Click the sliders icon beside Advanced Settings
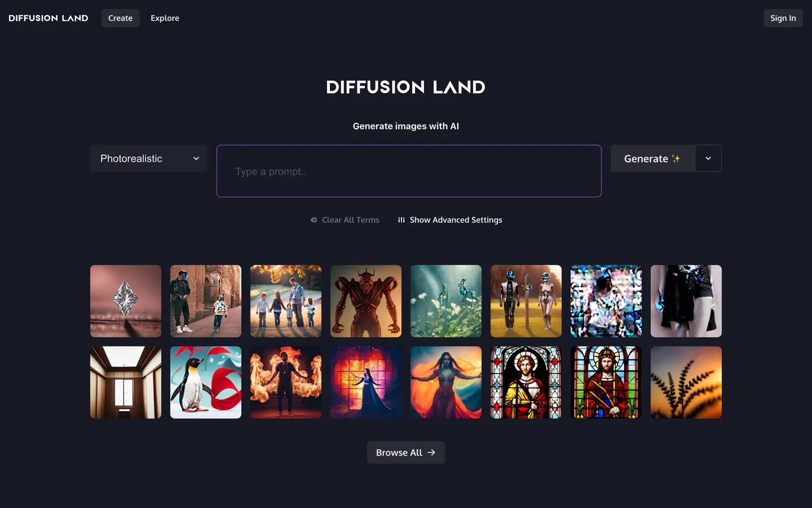812x508 pixels. 401,220
